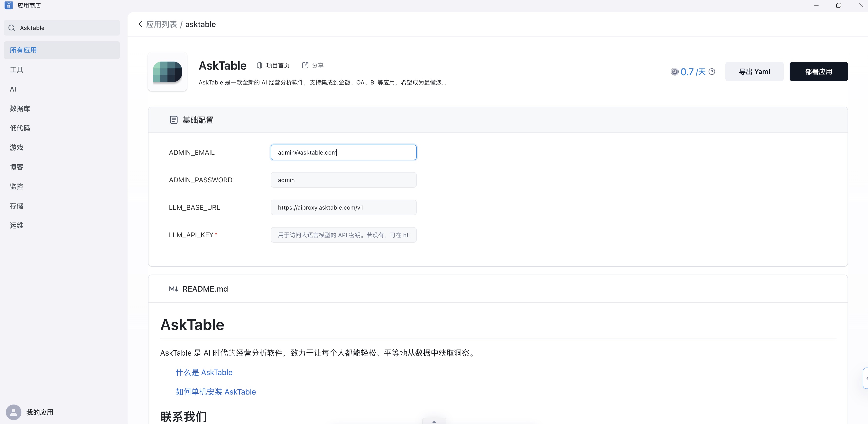Click the 部署应用 deploy button
This screenshot has width=868, height=424.
(818, 72)
